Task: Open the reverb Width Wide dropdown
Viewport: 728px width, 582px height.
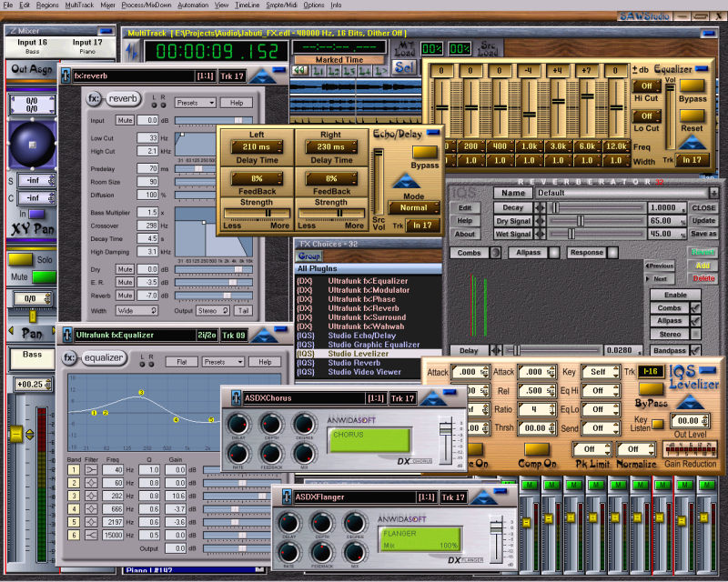Action: pos(136,310)
